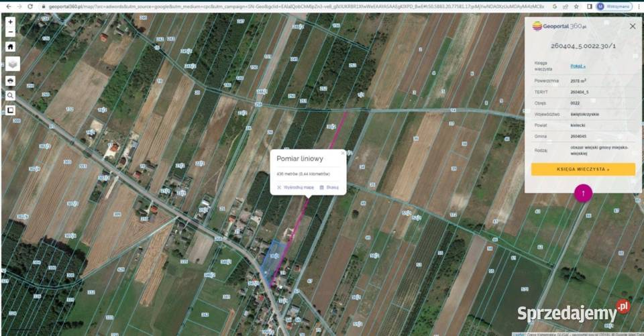
Task: Reload the geoportal360 page
Action: [x=30, y=7]
